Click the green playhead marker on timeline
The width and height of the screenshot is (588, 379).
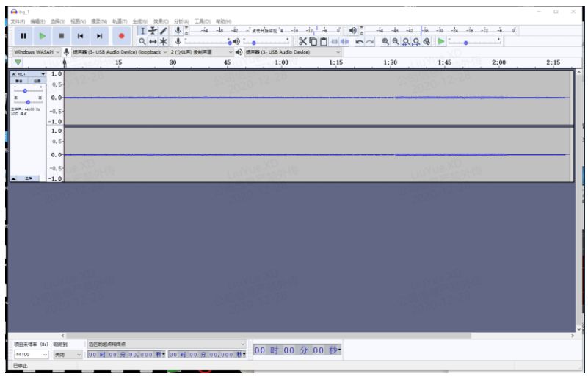(x=18, y=62)
